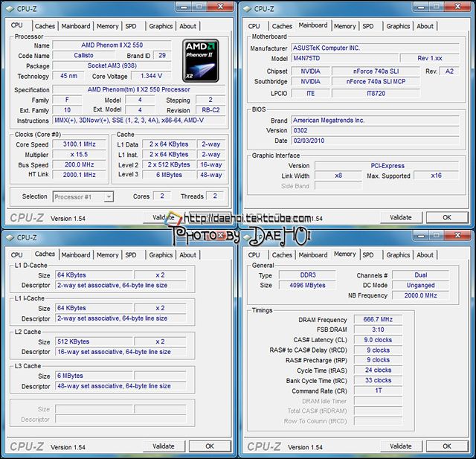476x459 pixels.
Task: Click the Chipset value nForce 740a SLI
Action: pos(376,71)
